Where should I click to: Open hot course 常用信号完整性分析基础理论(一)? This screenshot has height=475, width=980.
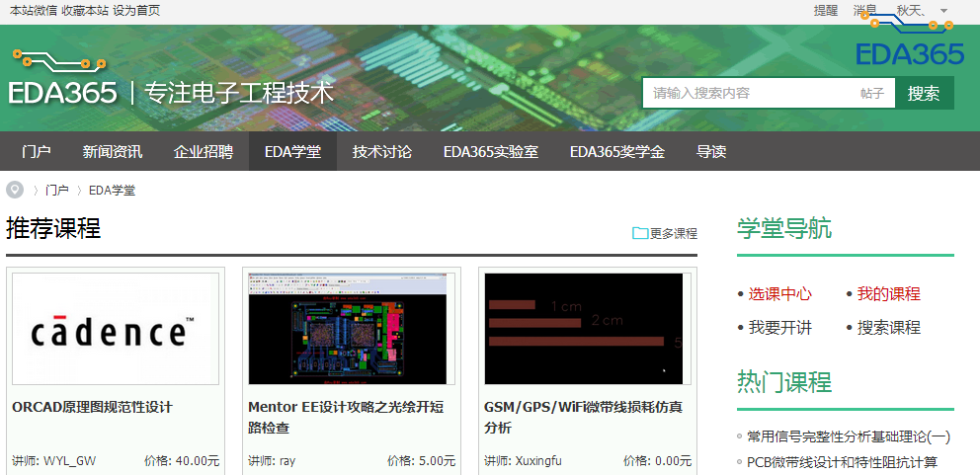pos(849,436)
